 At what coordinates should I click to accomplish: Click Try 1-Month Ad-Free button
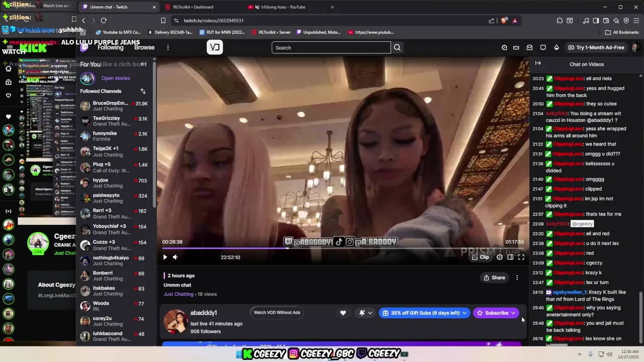[595, 47]
